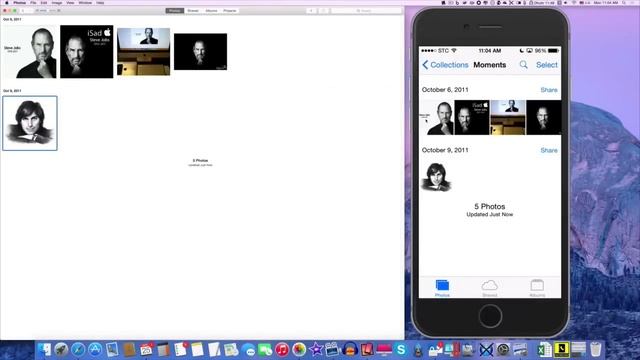Tap the search magnifier in the iPhone Moments bar
The width and height of the screenshot is (640, 360).
(524, 64)
